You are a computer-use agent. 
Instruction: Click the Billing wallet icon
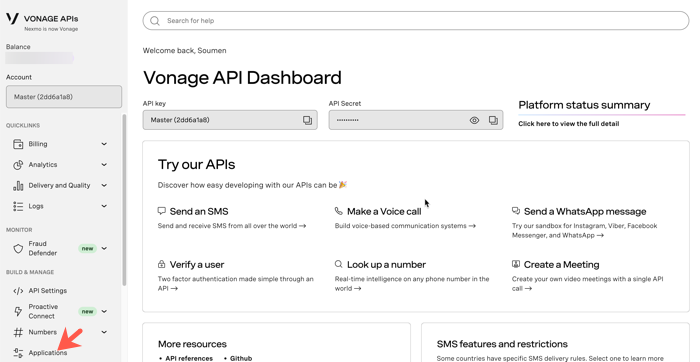18,144
